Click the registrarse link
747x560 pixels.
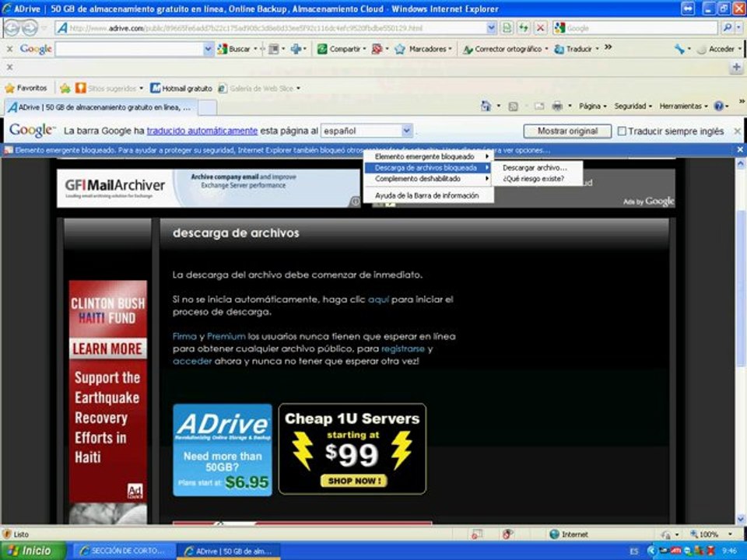402,348
